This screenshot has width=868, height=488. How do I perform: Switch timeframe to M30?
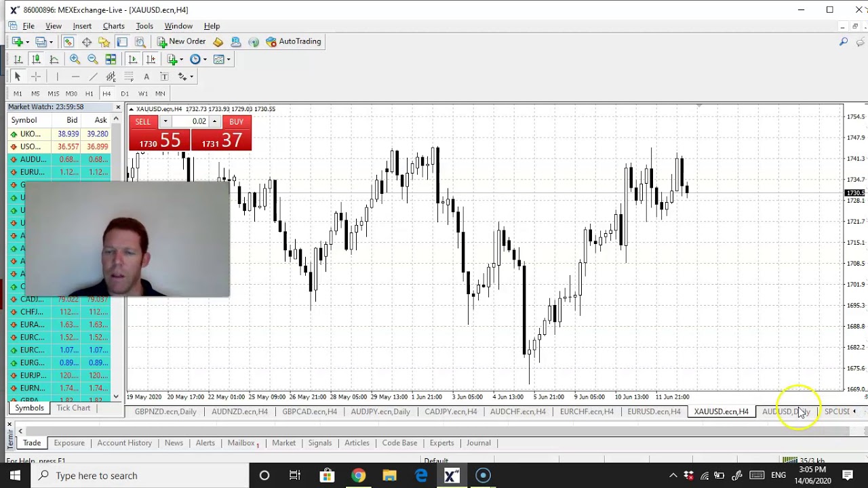(x=71, y=94)
